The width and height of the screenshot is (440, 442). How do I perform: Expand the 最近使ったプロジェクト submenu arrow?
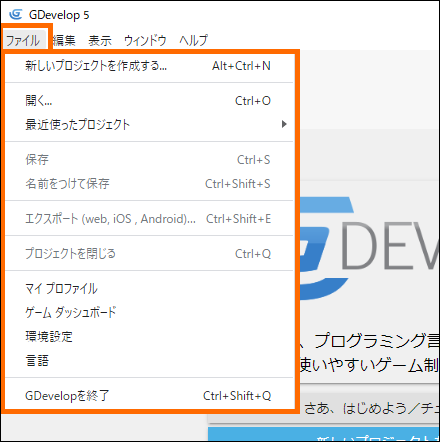(x=284, y=124)
